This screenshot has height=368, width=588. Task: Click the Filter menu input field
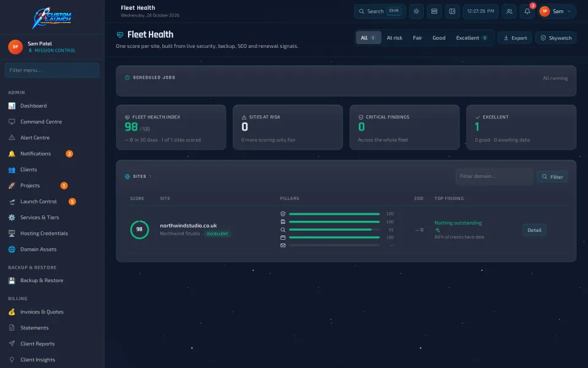click(52, 70)
